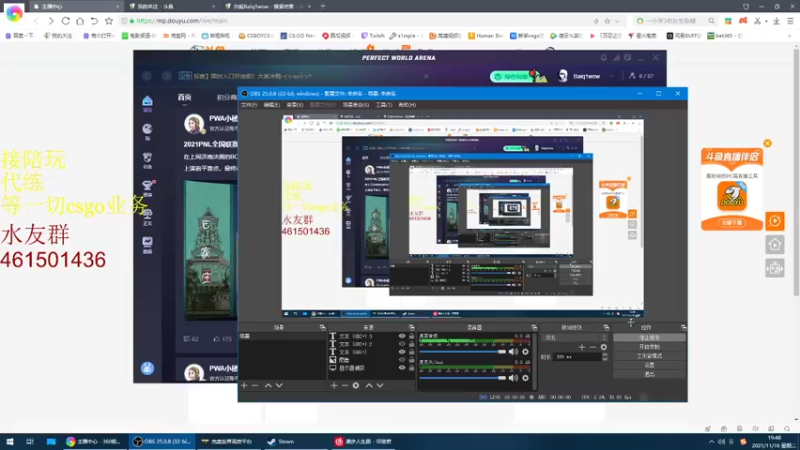The height and width of the screenshot is (450, 800).
Task: Pop out the Audio Mixer dock panel
Action: pos(534,328)
